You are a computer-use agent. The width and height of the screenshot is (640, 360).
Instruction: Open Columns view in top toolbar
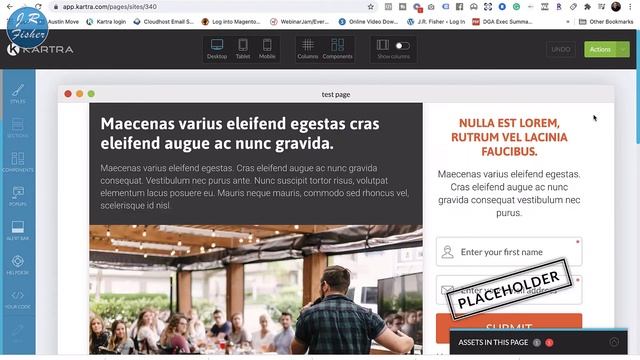pyautogui.click(x=308, y=49)
